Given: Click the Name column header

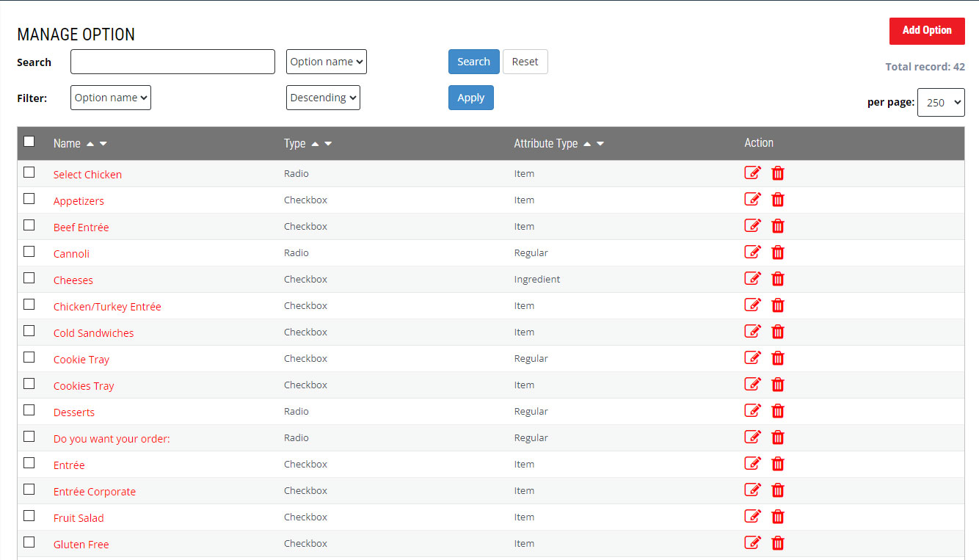Looking at the screenshot, I should pos(67,144).
